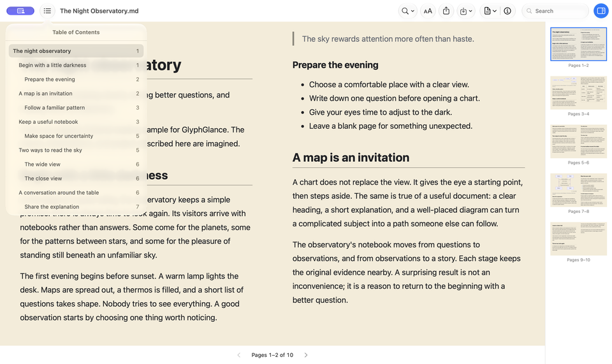Open Pages 3–4 thumbnail
Image resolution: width=612 pixels, height=364 pixels.
(578, 93)
